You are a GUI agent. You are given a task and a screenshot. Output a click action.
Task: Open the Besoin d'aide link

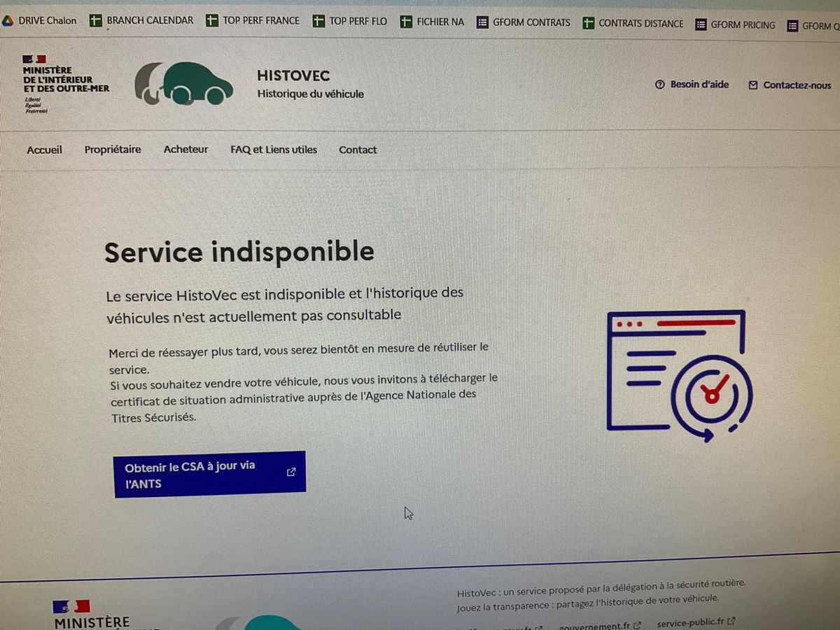pos(692,84)
